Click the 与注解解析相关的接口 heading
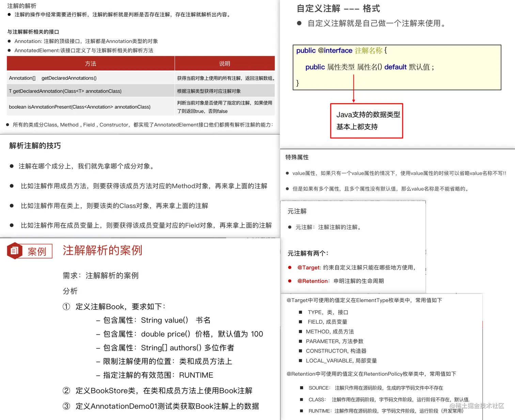 (33, 32)
